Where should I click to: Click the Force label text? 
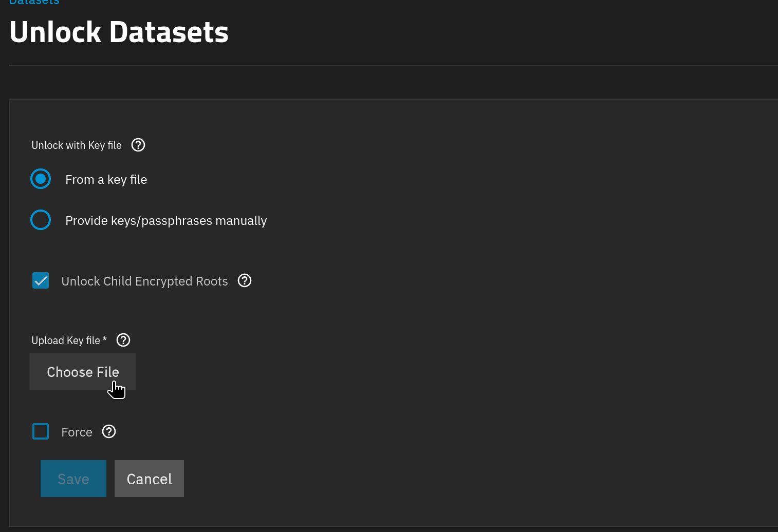pyautogui.click(x=77, y=432)
